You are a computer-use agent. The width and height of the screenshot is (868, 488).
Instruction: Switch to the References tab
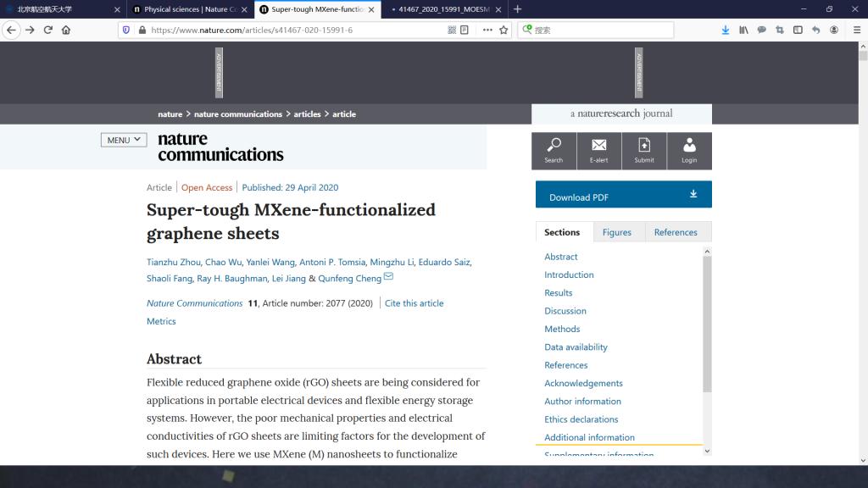(x=676, y=232)
